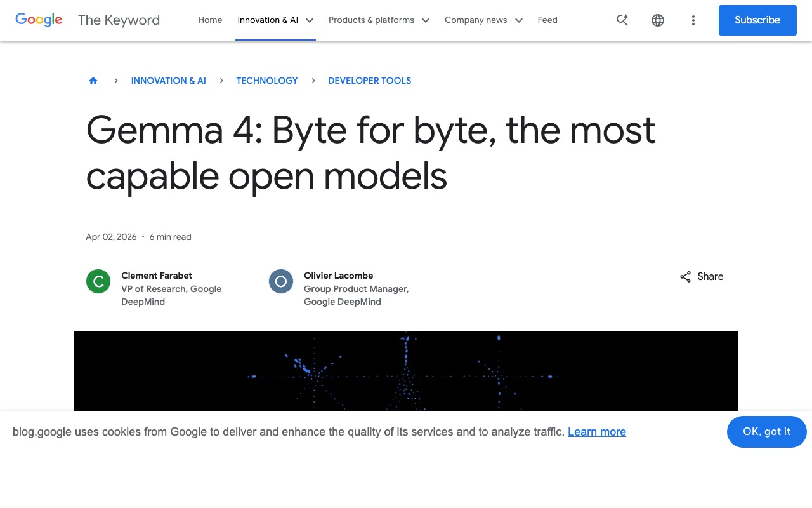Viewport: 812px width, 508px height.
Task: Dismiss cookies with OK, got it
Action: (x=766, y=432)
